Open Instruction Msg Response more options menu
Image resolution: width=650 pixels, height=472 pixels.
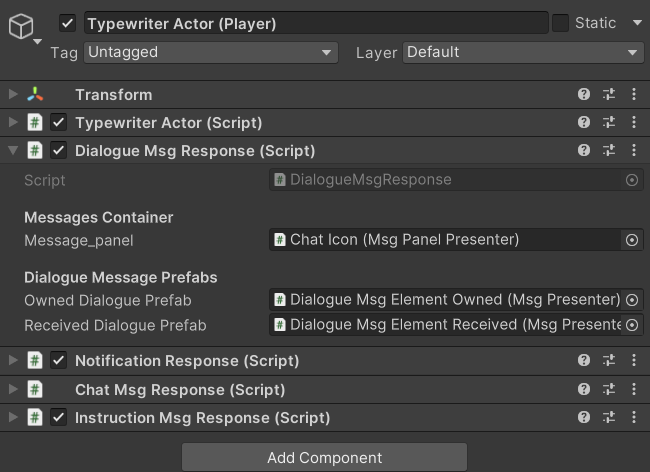coord(634,417)
